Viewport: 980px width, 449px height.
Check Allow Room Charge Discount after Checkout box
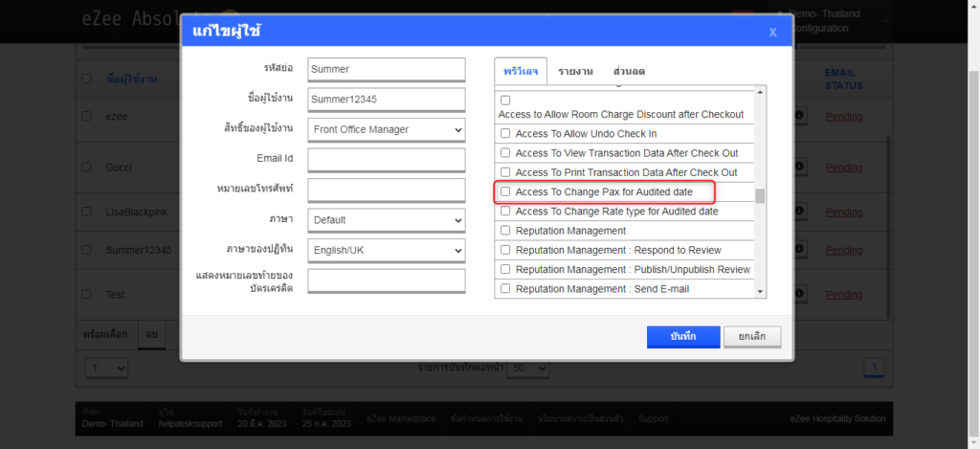(x=505, y=101)
